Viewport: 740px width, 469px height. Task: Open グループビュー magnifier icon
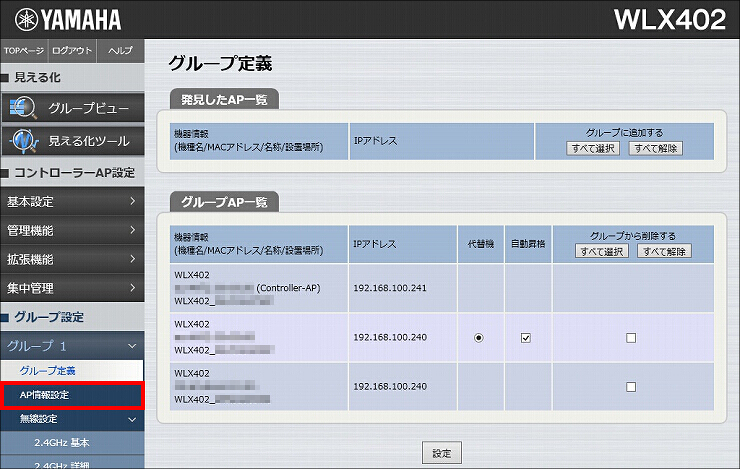23,108
